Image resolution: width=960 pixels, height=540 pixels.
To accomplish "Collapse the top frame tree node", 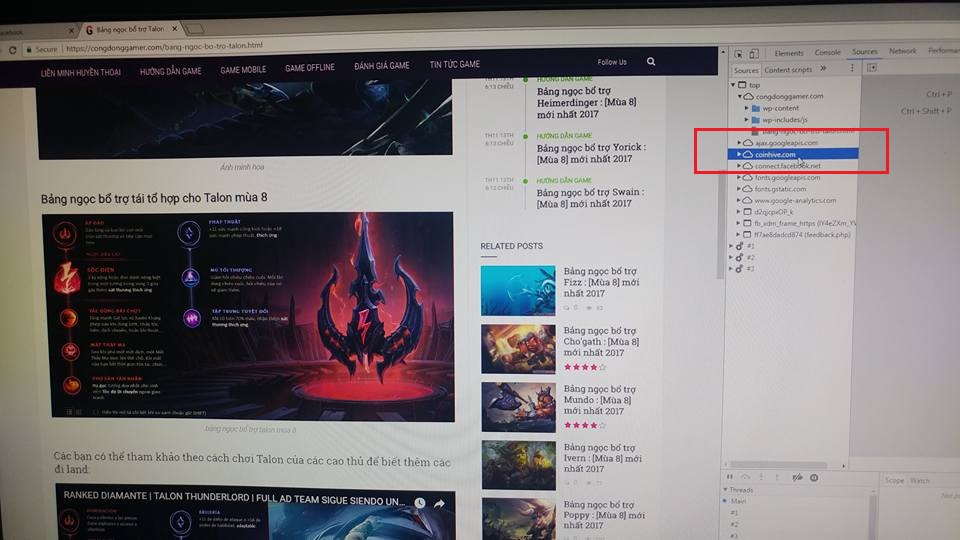I will tap(733, 85).
